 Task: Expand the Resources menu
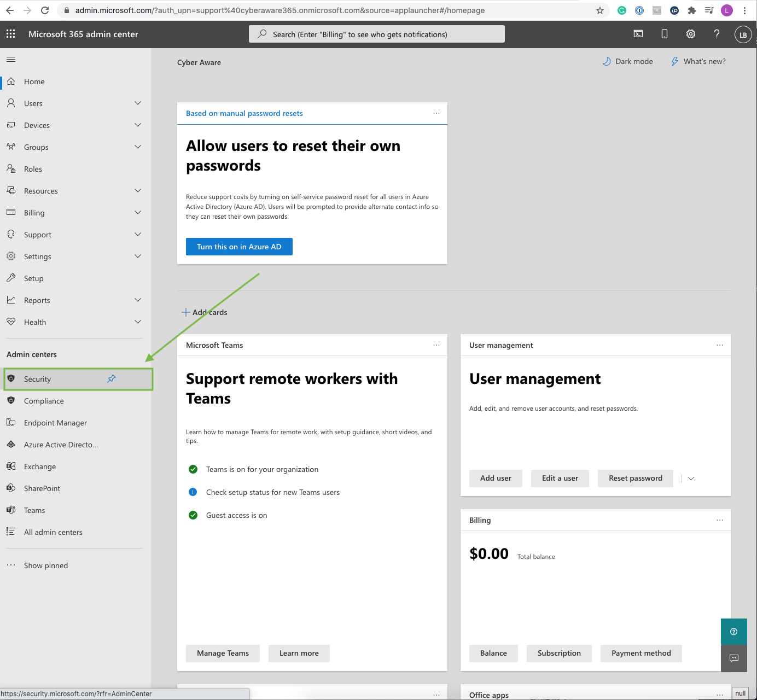coord(138,190)
